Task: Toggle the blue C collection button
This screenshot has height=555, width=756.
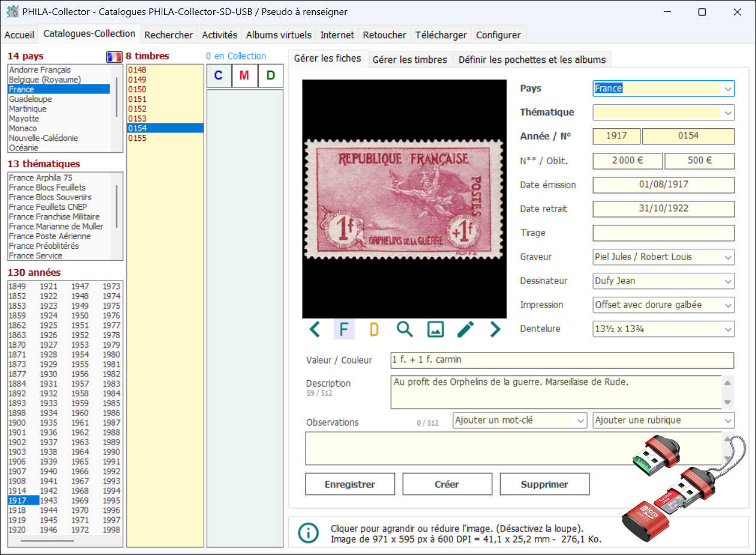Action: [x=219, y=76]
